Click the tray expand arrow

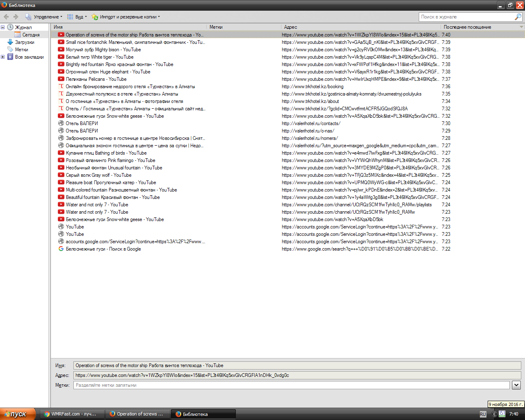(x=494, y=414)
